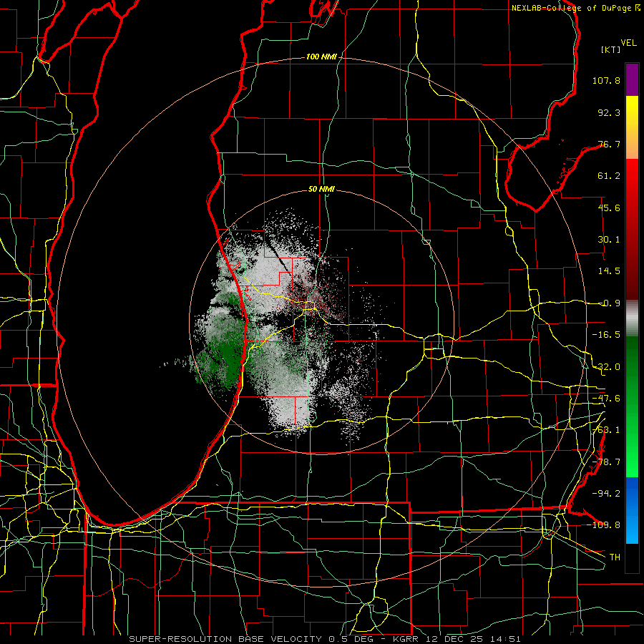Click the 30.1 scale value
644x644 pixels.
pos(609,240)
